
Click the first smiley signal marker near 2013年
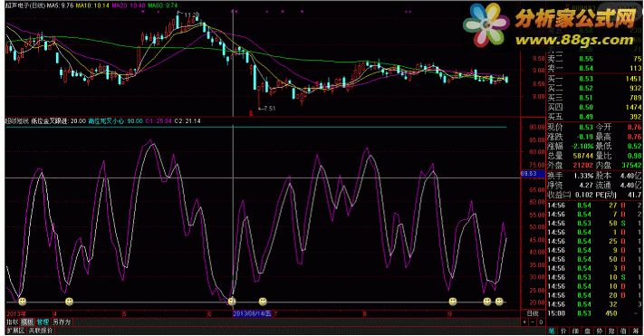coord(22,302)
